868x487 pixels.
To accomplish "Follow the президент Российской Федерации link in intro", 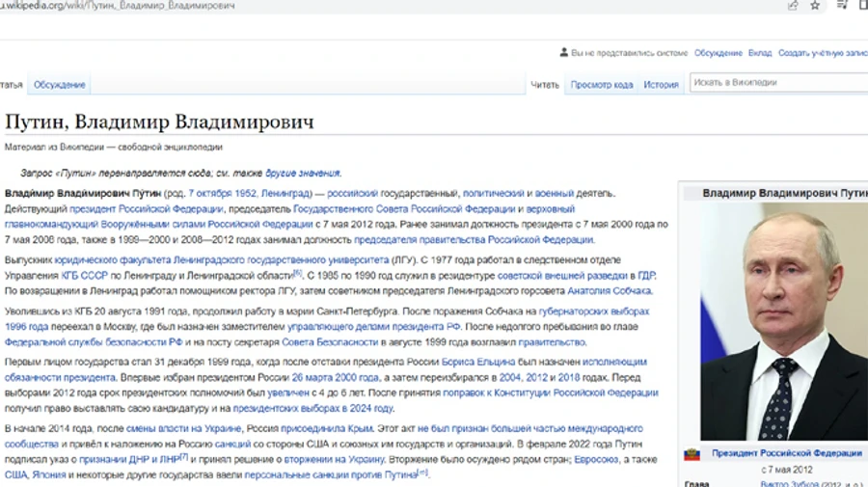I will point(147,209).
